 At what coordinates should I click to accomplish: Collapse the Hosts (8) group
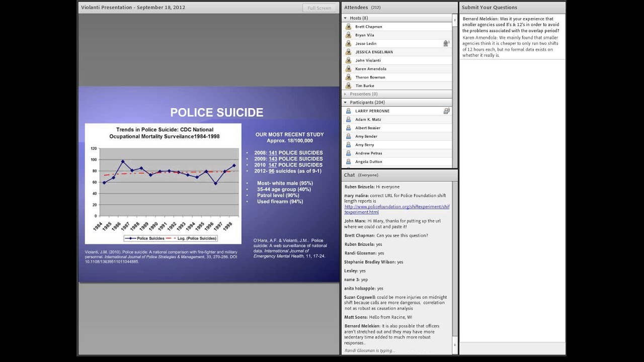tap(346, 18)
